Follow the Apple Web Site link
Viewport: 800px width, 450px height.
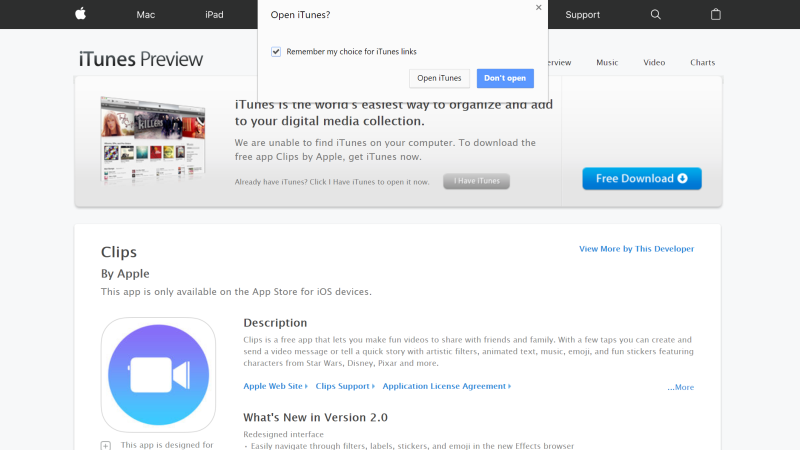click(276, 386)
